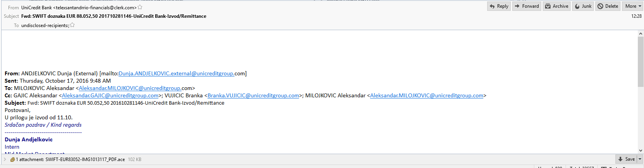This screenshot has height=168, width=644.
Task: Open Dunja.ANDJELKOVIC.external email link
Action: click(176, 73)
